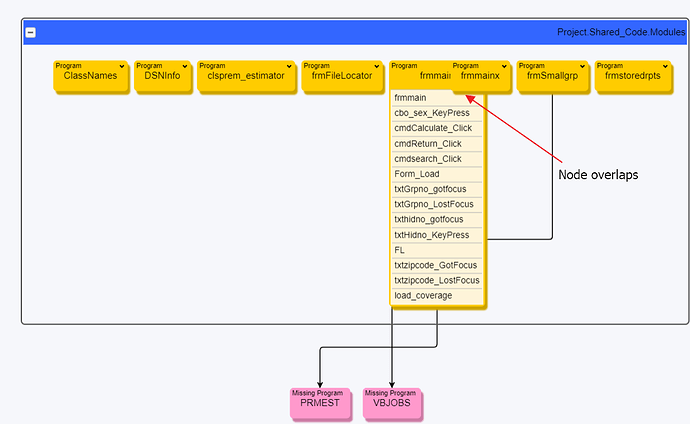Screen dimensions: 690x424
Task: Pick txtGrpno_LostFocus from the list
Action: [x=436, y=204]
